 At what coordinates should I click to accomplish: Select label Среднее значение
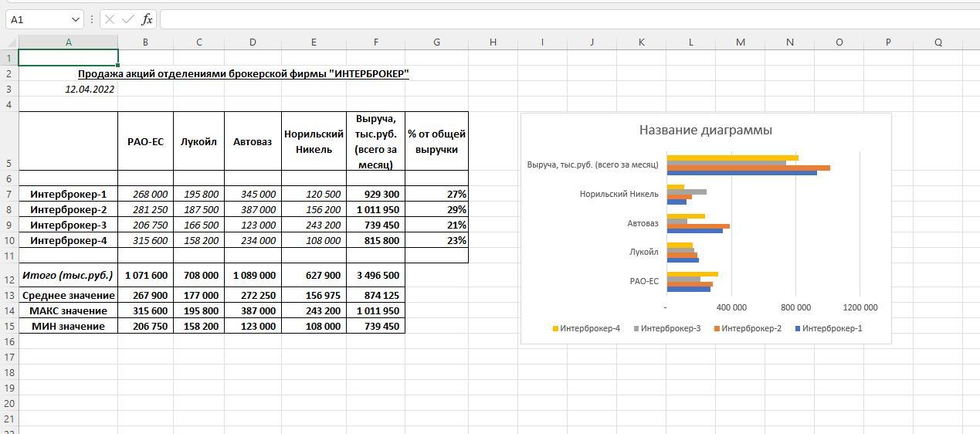pyautogui.click(x=68, y=295)
